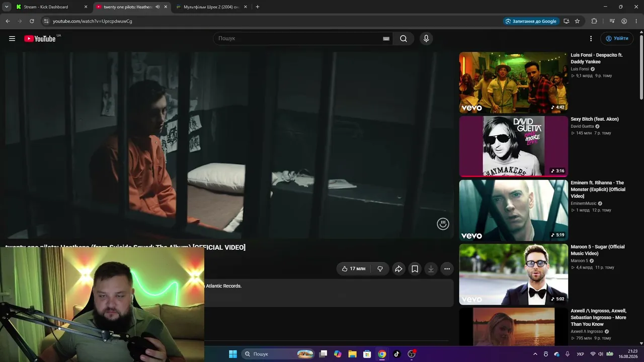Bookmark this page with the star icon
This screenshot has width=644, height=362.
(x=577, y=21)
